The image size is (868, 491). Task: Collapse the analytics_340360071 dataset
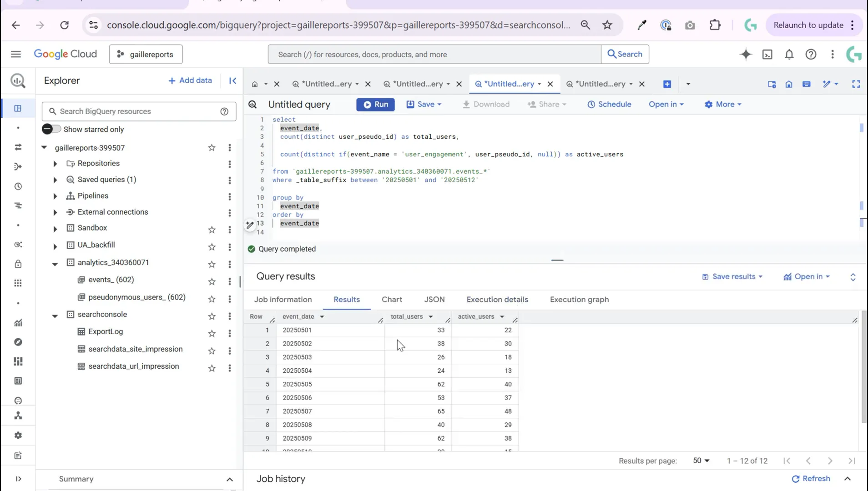coord(55,264)
